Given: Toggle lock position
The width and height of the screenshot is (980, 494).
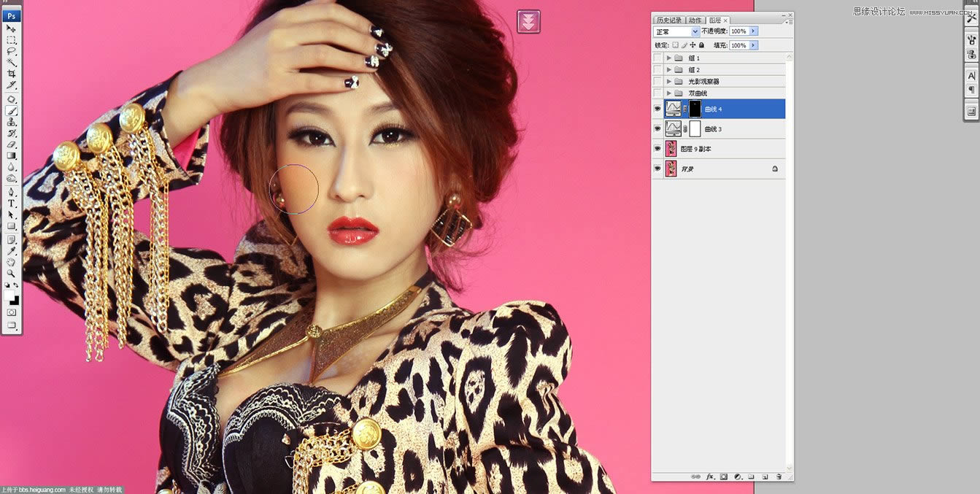Looking at the screenshot, I should tap(692, 45).
